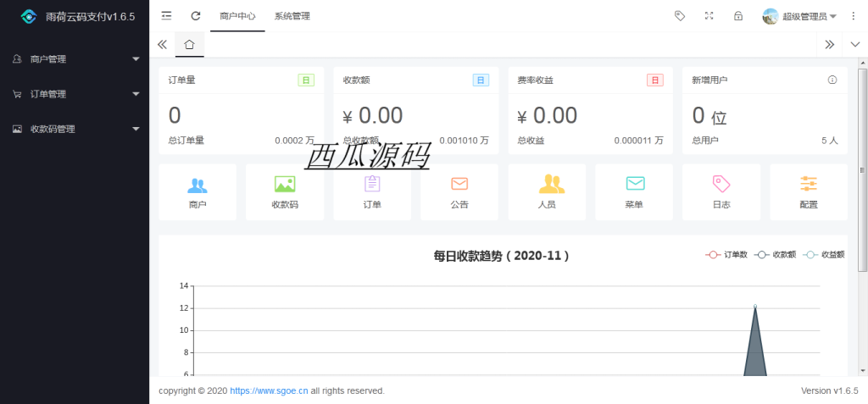Viewport: 868px width, 404px height.
Task: Click the 总收益 value 0.000011 万
Action: 639,141
